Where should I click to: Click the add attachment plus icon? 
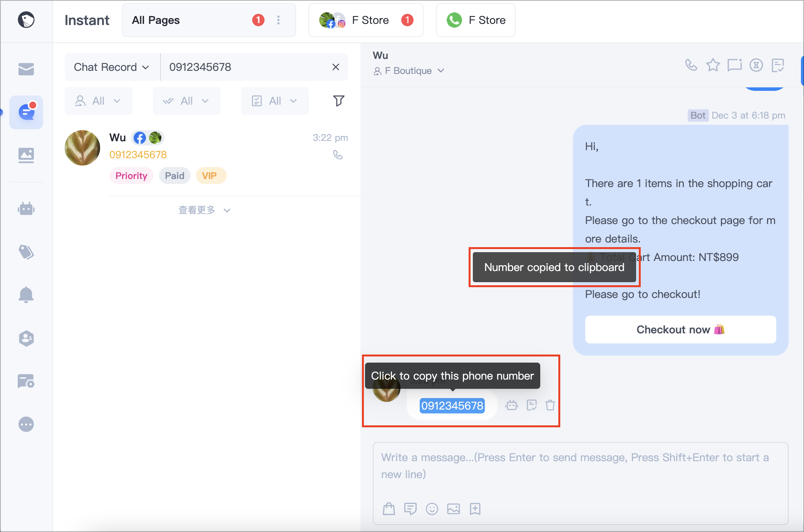(475, 509)
